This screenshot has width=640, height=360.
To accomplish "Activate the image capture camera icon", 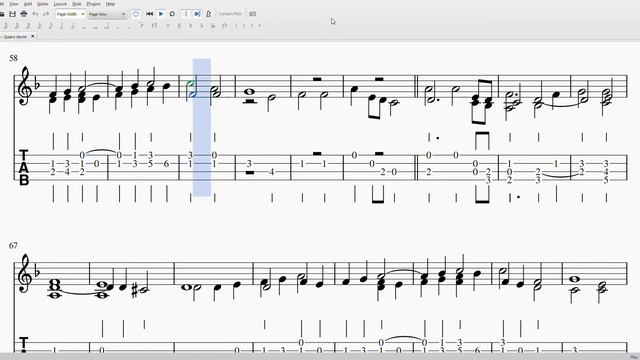I will [x=253, y=14].
